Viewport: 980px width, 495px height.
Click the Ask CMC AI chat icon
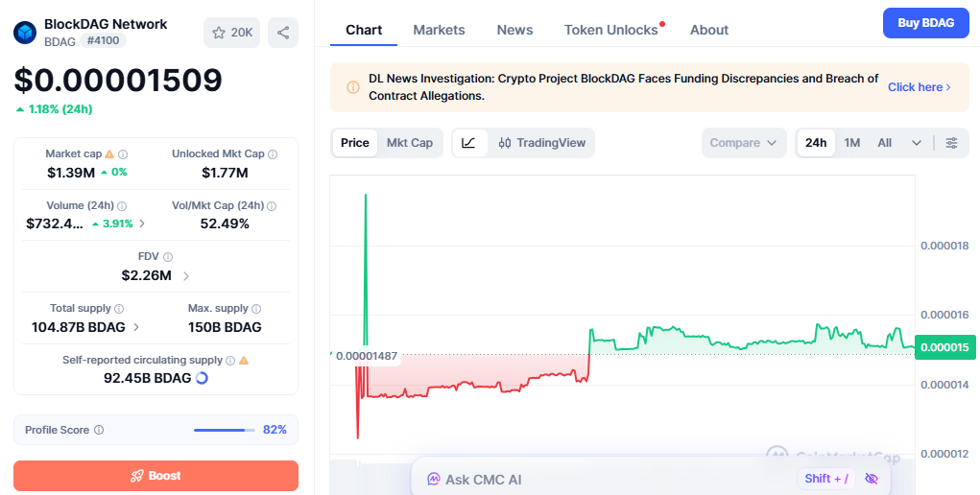pos(433,480)
